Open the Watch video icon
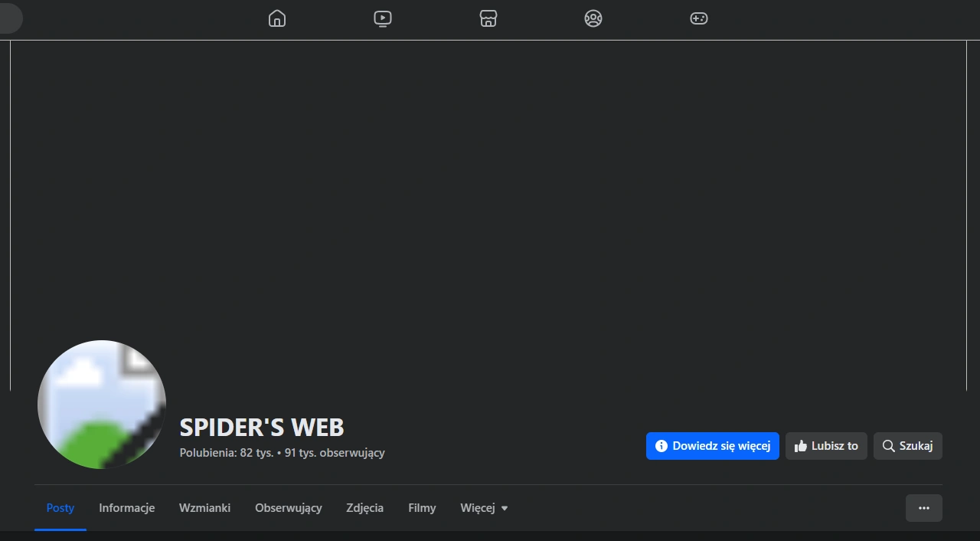Viewport: 980px width, 541px height. pyautogui.click(x=383, y=18)
